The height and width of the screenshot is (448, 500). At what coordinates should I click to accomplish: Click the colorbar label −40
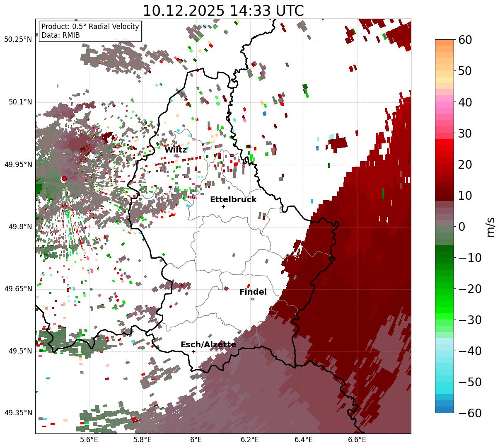pyautogui.click(x=470, y=351)
